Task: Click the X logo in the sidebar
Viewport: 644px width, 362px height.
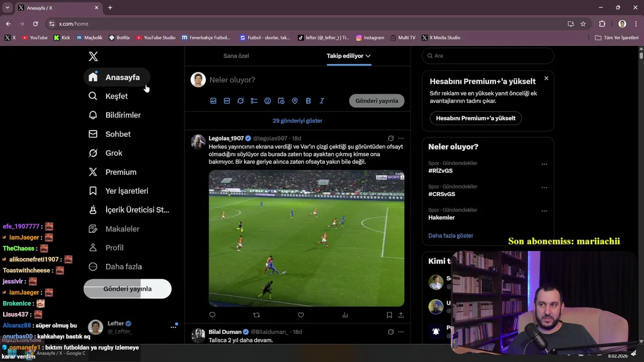Action: (93, 56)
